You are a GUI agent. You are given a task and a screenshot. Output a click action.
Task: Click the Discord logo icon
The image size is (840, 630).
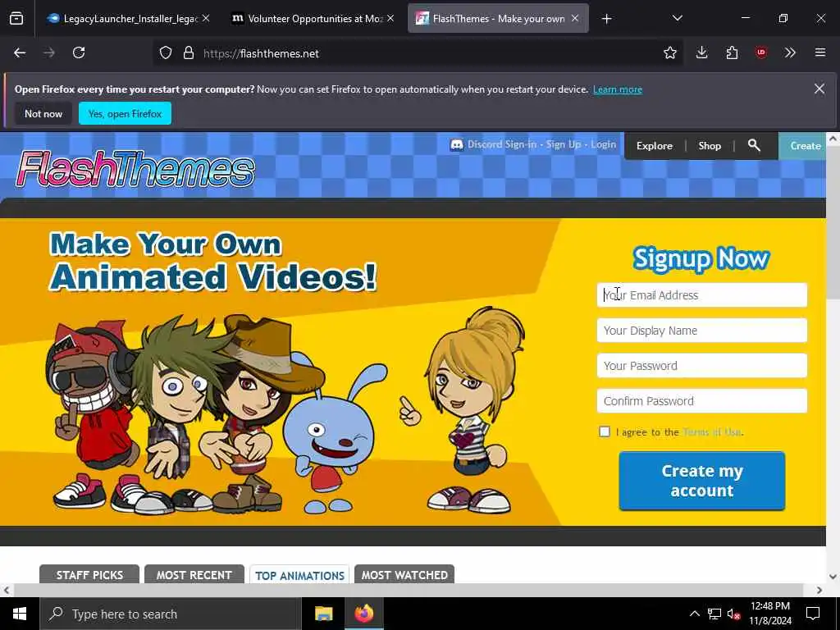[x=456, y=144]
